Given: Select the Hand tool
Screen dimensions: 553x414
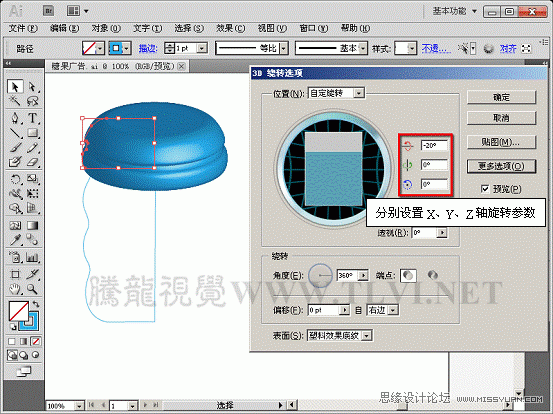Looking at the screenshot, I should point(15,289).
